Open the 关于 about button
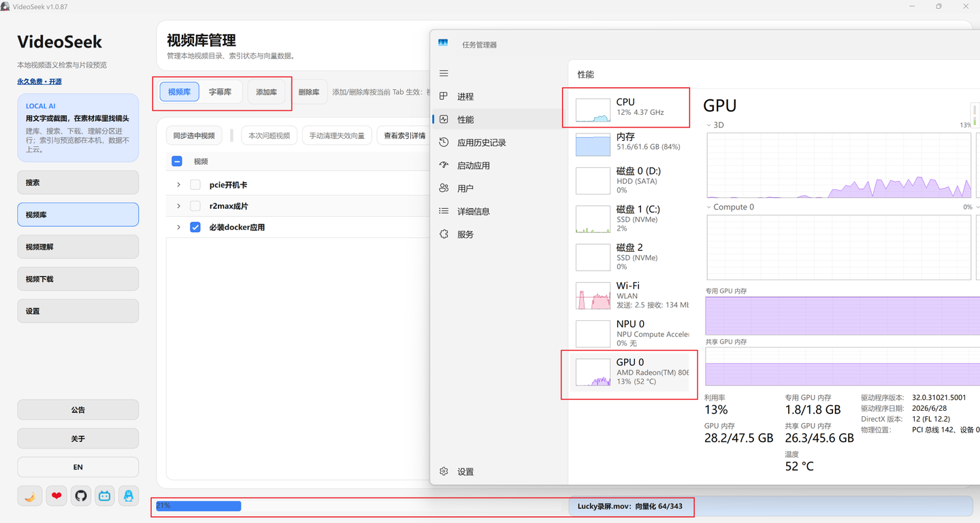This screenshot has height=523, width=980. click(x=78, y=439)
